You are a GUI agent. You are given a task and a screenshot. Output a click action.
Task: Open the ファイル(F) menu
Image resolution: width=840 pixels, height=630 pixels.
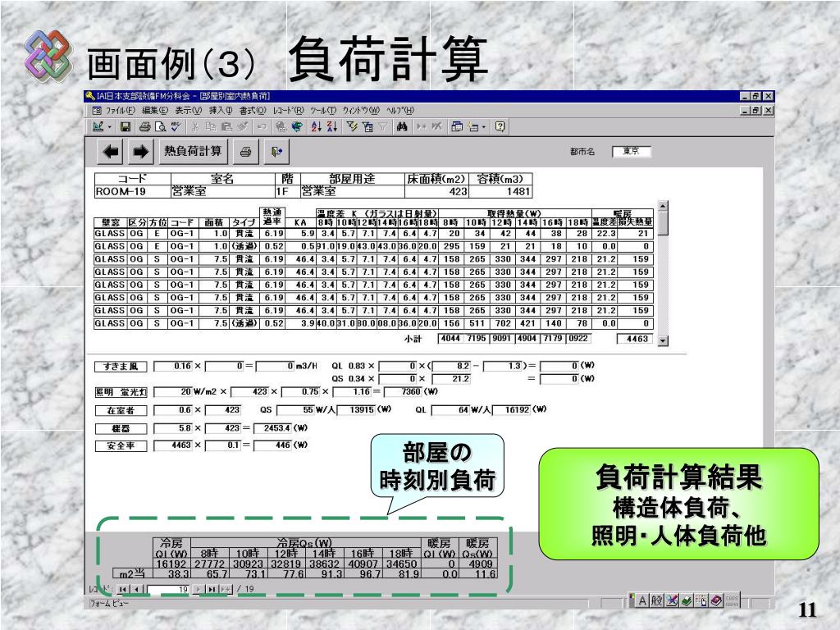coord(120,111)
